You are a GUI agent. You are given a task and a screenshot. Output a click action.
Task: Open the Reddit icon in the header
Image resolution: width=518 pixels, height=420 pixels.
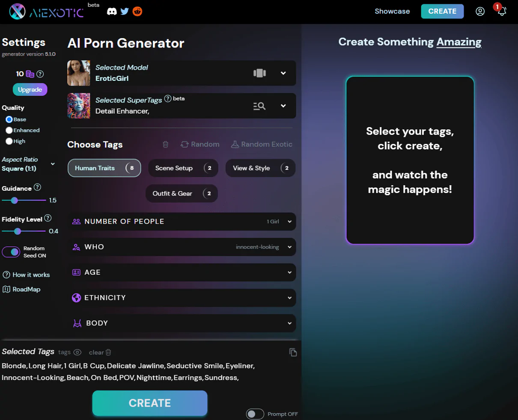[137, 12]
